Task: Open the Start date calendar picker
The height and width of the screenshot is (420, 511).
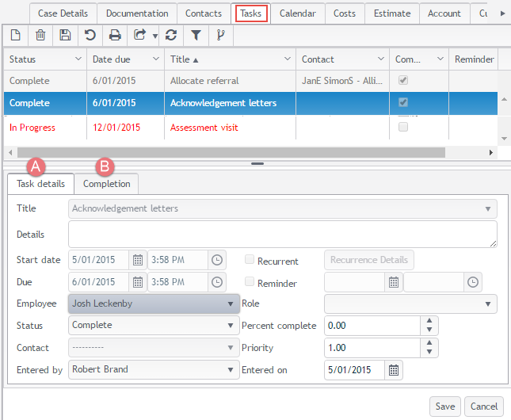Action: point(137,260)
